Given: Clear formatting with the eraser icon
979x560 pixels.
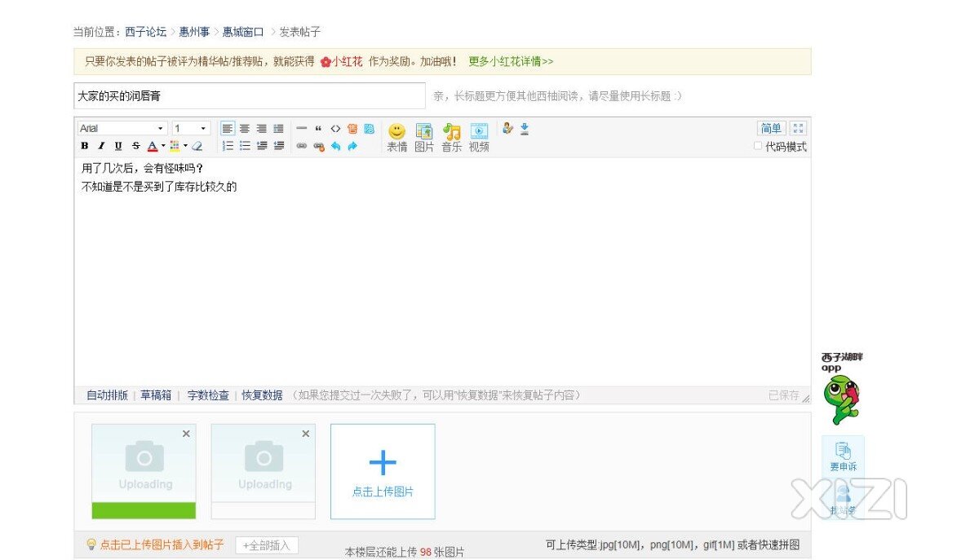Looking at the screenshot, I should click(197, 146).
